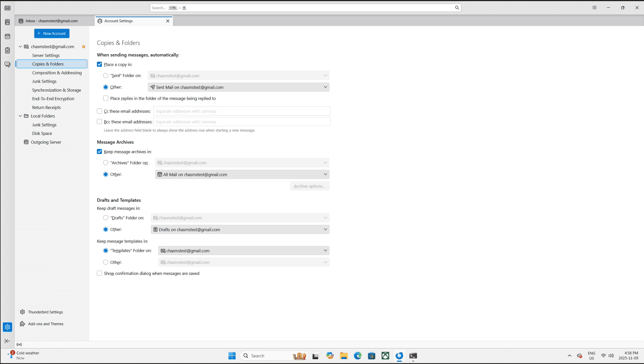Open Server Settings in account tree
Screen dimensions: 644x364
[x=46, y=55]
